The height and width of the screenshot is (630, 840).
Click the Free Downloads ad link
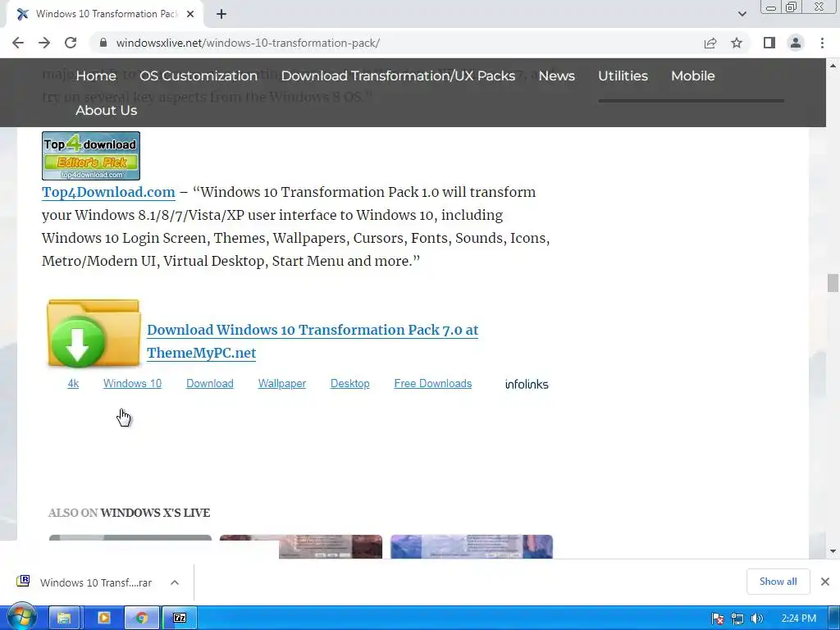[433, 384]
